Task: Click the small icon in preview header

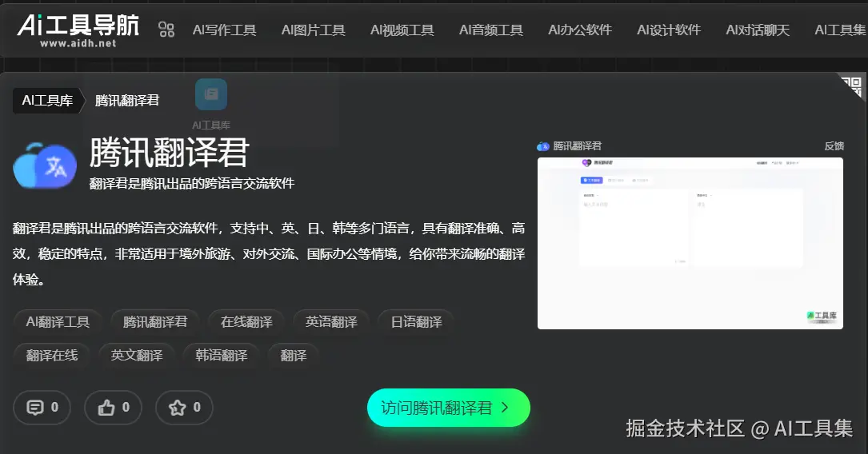Action: [x=542, y=146]
